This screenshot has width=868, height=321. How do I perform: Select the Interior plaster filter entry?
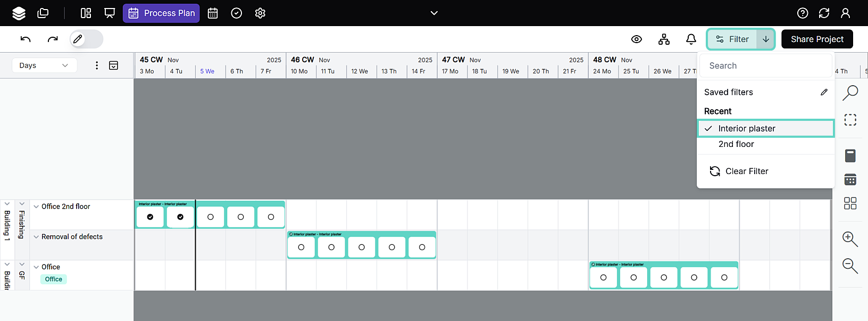click(746, 128)
